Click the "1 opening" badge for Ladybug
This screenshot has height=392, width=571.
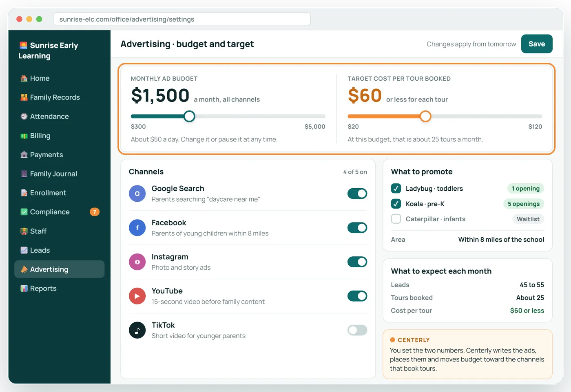(526, 189)
